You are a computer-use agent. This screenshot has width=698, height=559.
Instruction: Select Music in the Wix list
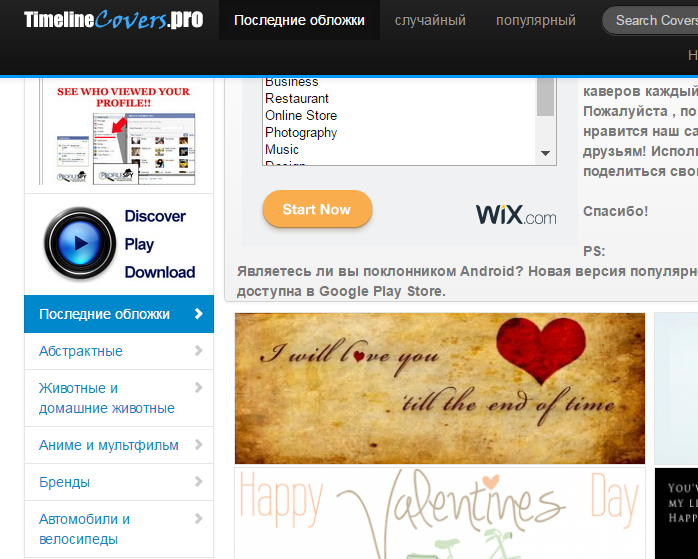tap(282, 150)
